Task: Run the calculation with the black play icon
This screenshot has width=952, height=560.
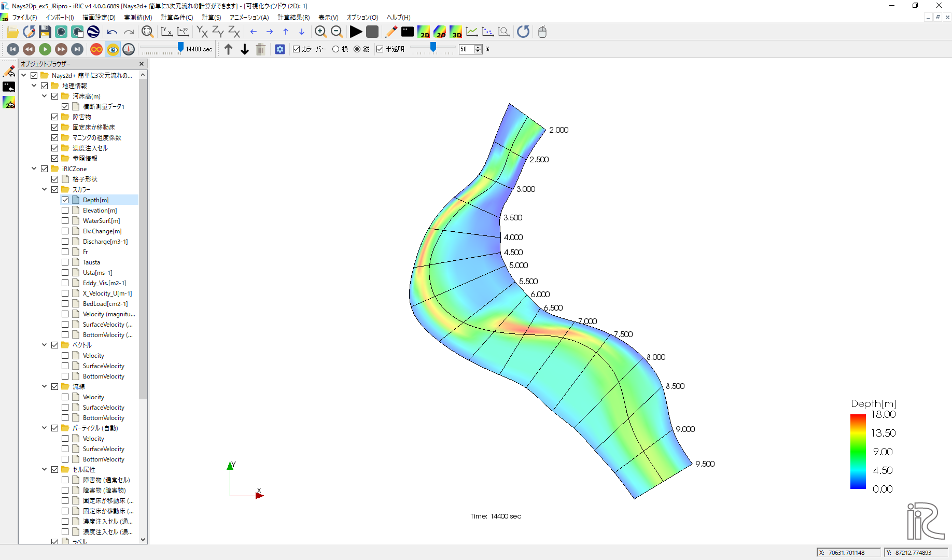Action: click(x=356, y=32)
